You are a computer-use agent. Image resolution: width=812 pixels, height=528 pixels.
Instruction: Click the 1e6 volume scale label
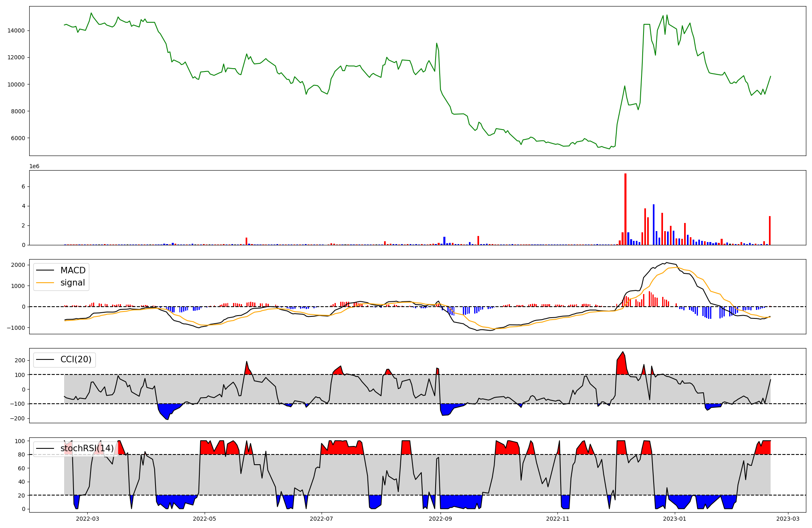tap(34, 167)
